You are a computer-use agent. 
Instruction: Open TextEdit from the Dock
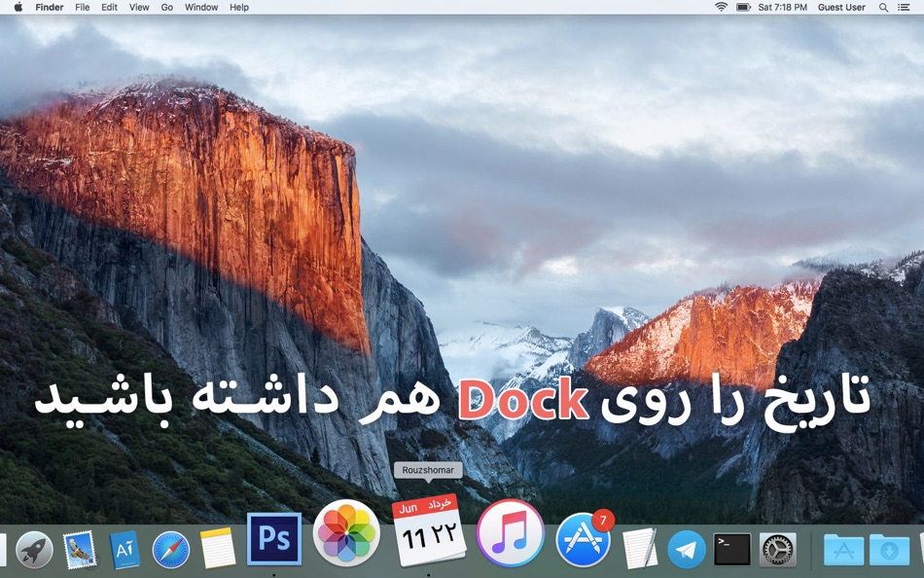pyautogui.click(x=640, y=549)
